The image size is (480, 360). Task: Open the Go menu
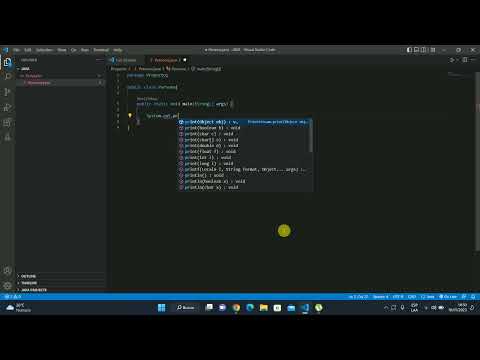[74, 50]
